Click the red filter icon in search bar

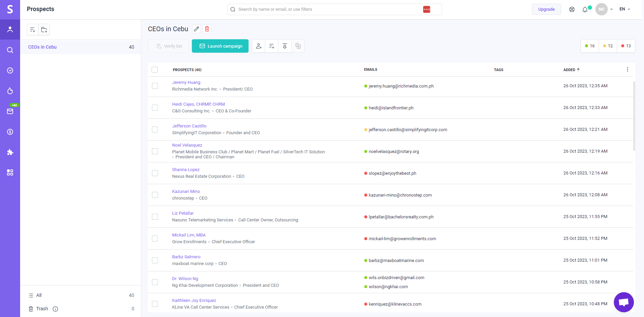pyautogui.click(x=427, y=9)
